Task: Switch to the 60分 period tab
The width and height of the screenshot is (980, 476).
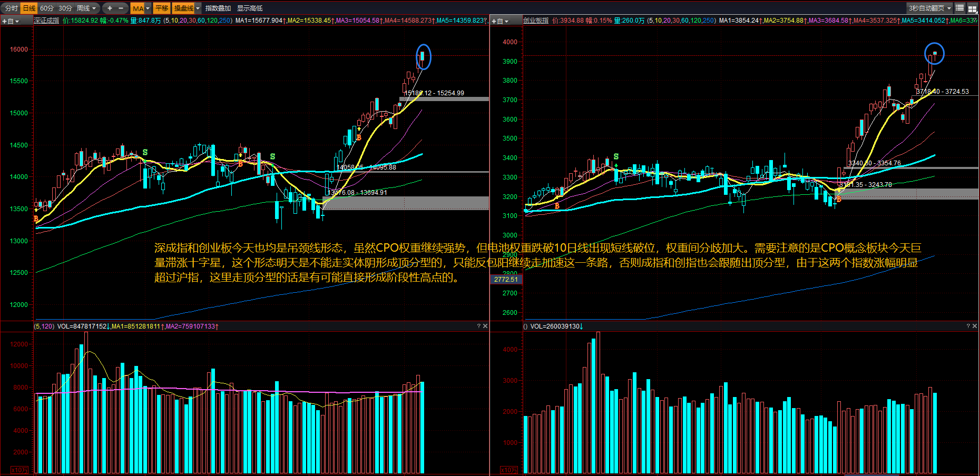Action: point(47,8)
